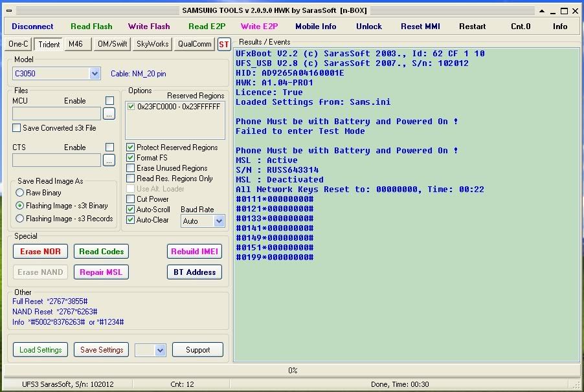Click the Rebuild IMEI button
Screen dimensions: 584x392
(194, 252)
